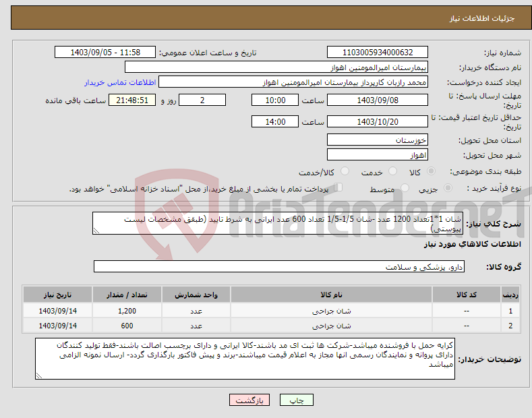Choose the جزیی purchase type radio
The image size is (532, 418).
click(448, 188)
